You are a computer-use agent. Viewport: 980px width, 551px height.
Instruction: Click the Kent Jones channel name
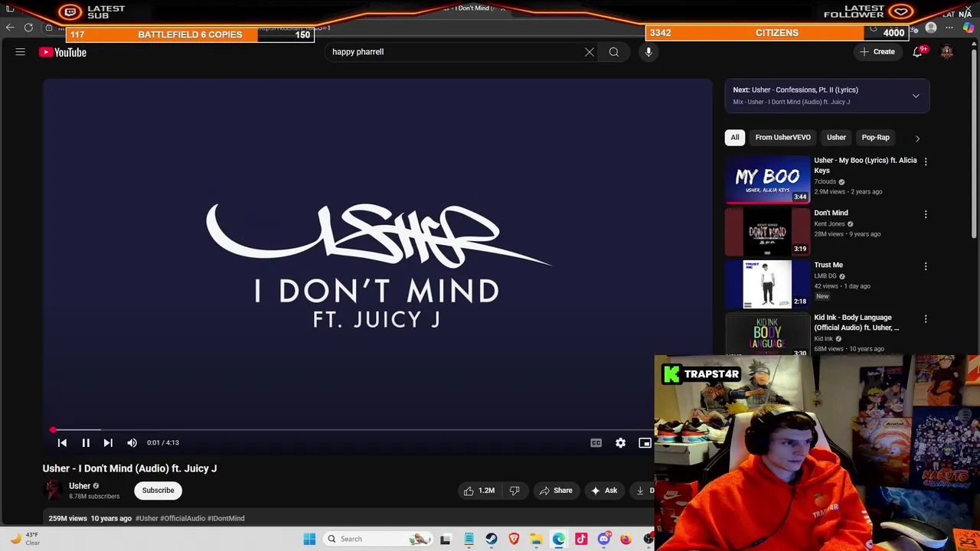point(829,224)
